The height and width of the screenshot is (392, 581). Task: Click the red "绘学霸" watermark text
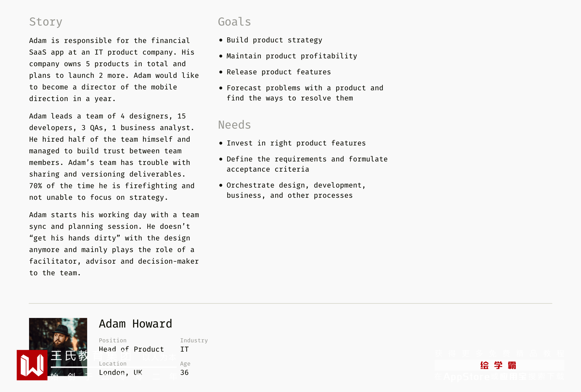coord(498,365)
